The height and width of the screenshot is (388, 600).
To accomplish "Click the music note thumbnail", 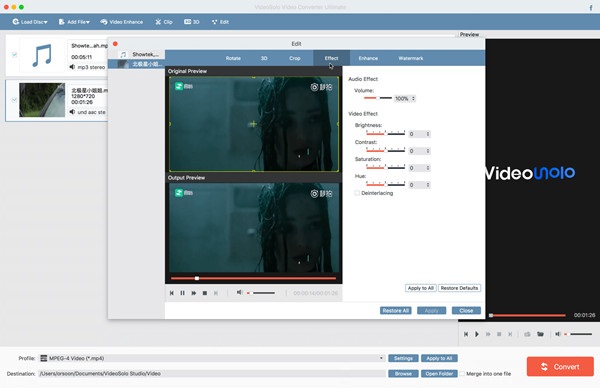I will click(x=42, y=55).
